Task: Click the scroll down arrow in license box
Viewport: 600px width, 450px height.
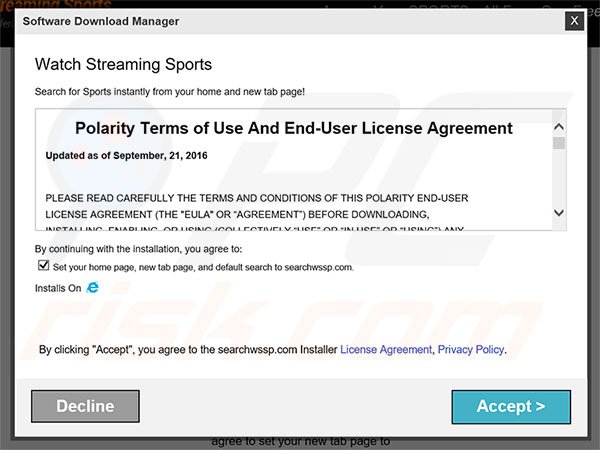Action: click(x=559, y=213)
